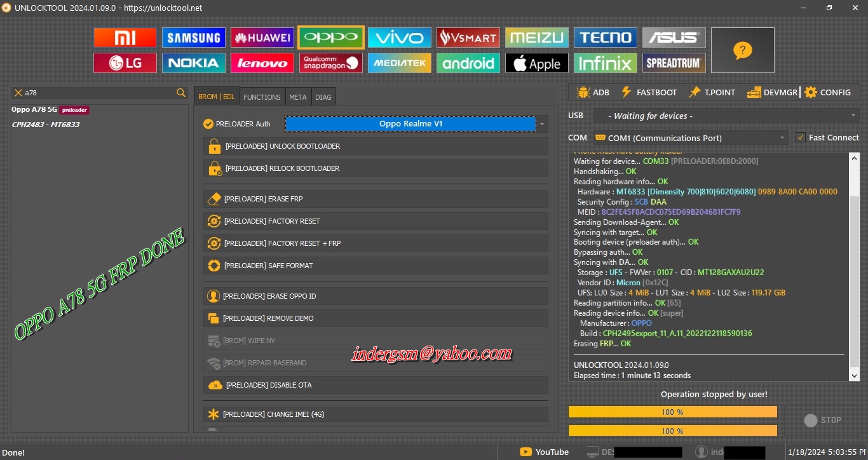The width and height of the screenshot is (868, 460).
Task: Select the Xiaomi MI brand logo
Action: pos(125,37)
